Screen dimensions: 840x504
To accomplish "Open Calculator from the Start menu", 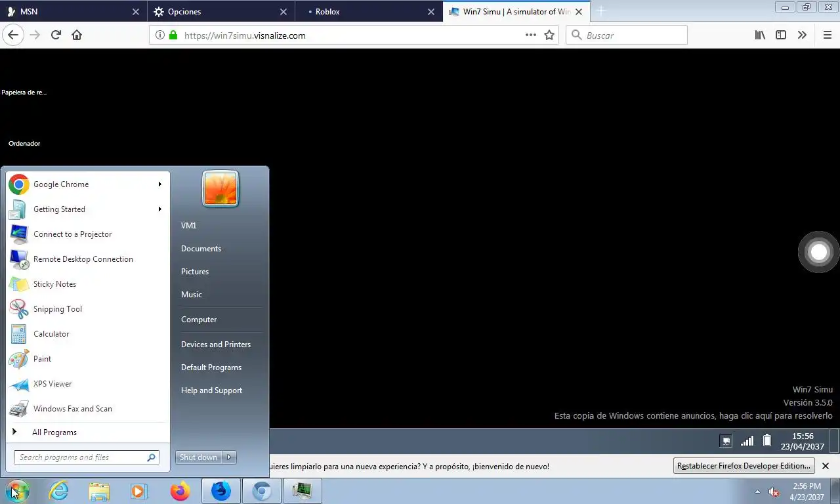I will coord(87,334).
